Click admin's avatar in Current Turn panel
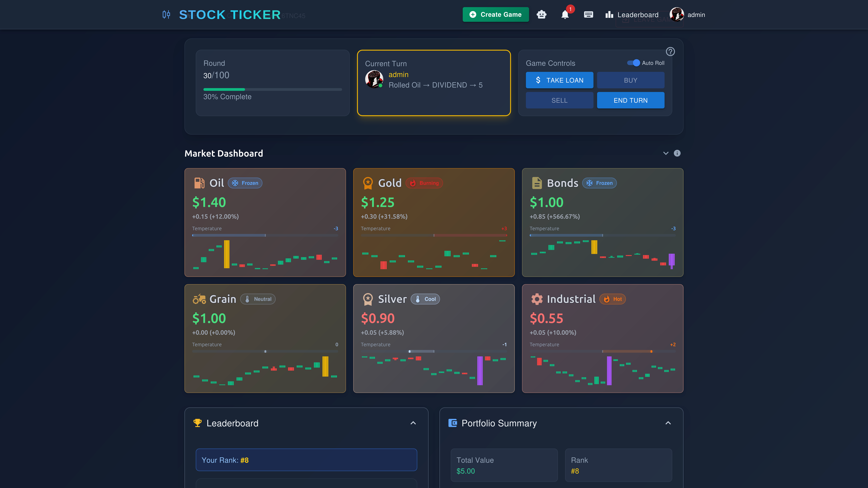 374,79
